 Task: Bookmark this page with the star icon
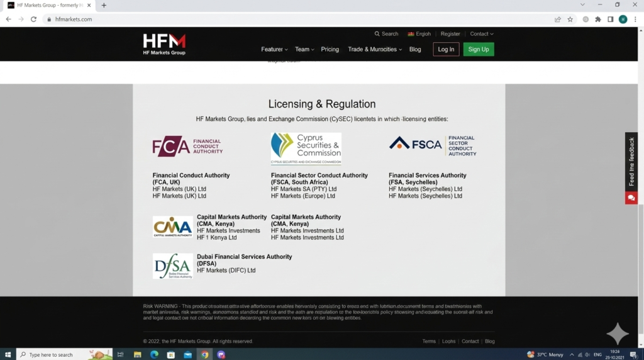tap(570, 20)
